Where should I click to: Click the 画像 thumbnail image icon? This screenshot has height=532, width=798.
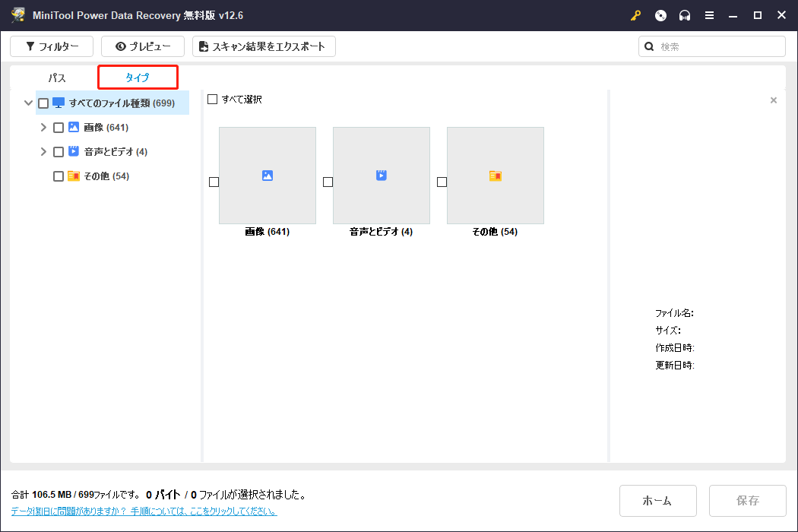pyautogui.click(x=267, y=176)
